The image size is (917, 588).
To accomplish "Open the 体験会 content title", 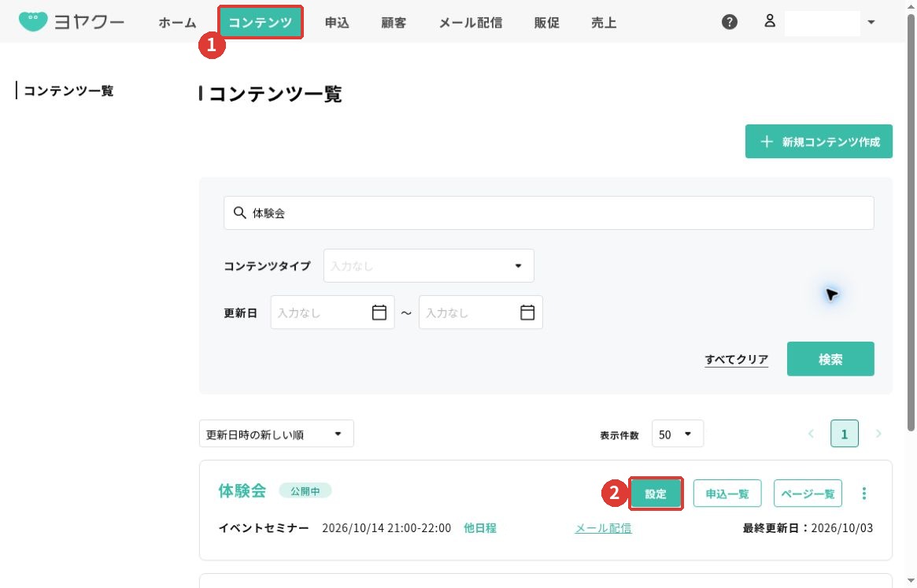I will coord(242,490).
